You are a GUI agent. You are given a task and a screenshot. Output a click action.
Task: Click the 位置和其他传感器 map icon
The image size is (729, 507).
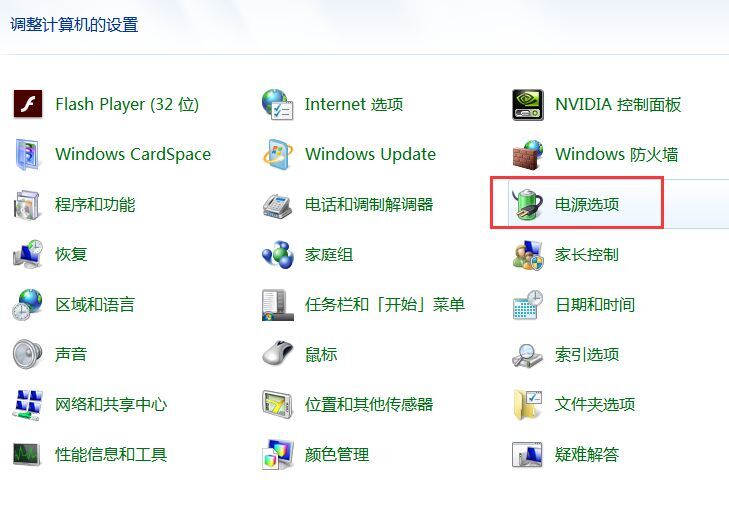click(278, 405)
